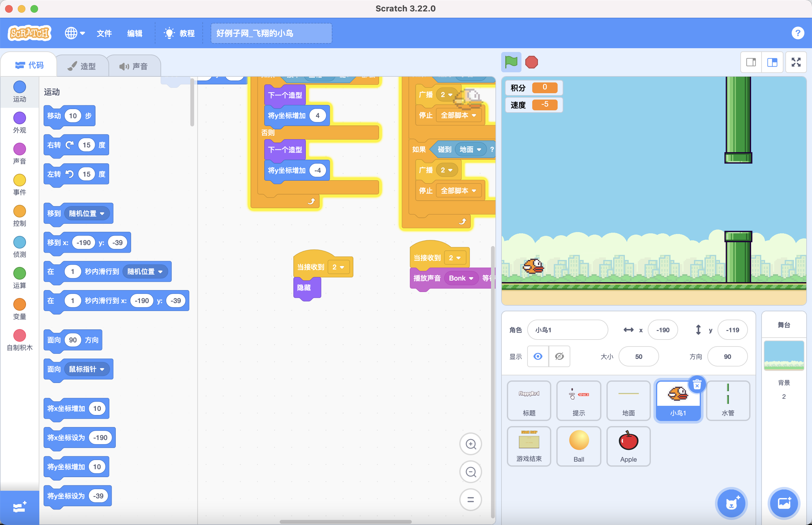Delete the 小鸟1 sprite with trash icon
812x525 pixels.
pos(697,385)
